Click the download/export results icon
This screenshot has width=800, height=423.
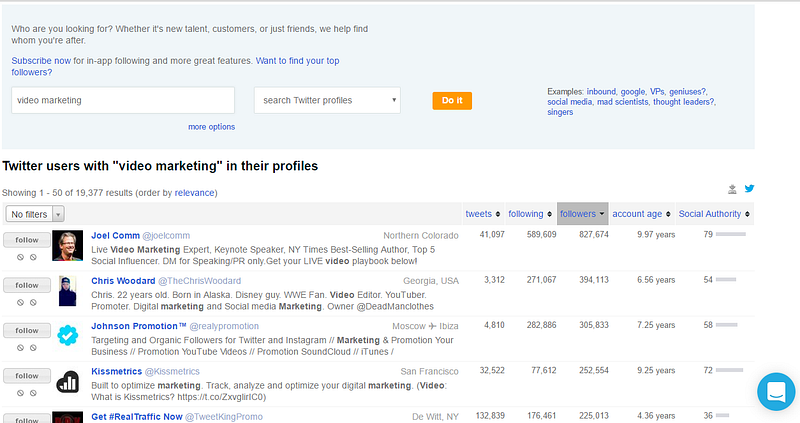tap(732, 189)
